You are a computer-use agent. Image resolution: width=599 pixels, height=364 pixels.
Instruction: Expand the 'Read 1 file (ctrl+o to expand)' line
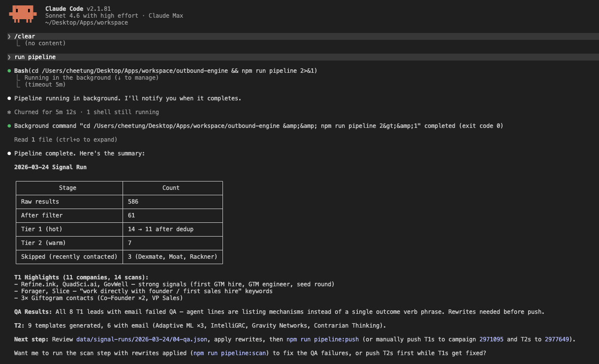tap(65, 140)
